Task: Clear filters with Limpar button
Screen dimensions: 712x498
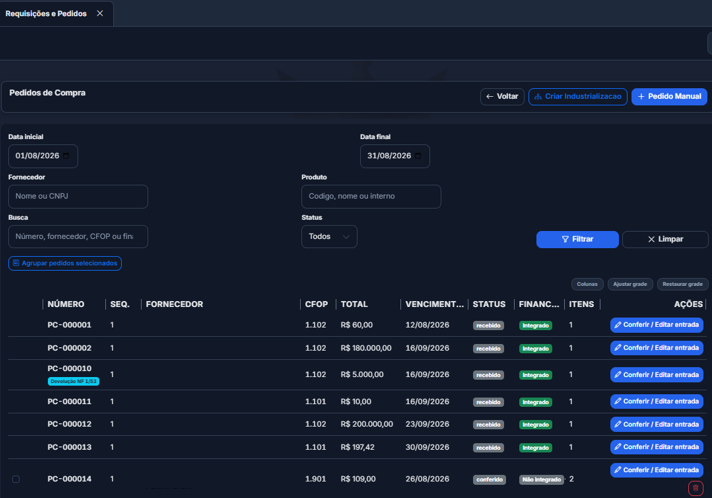Action: pyautogui.click(x=665, y=239)
